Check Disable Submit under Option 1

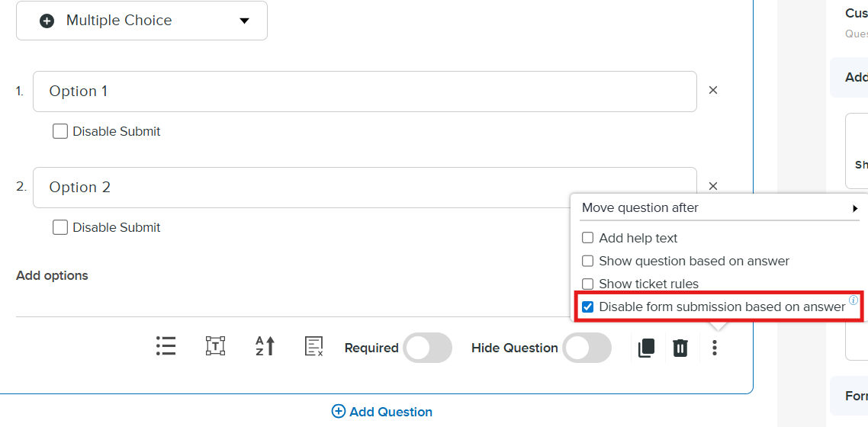point(60,131)
